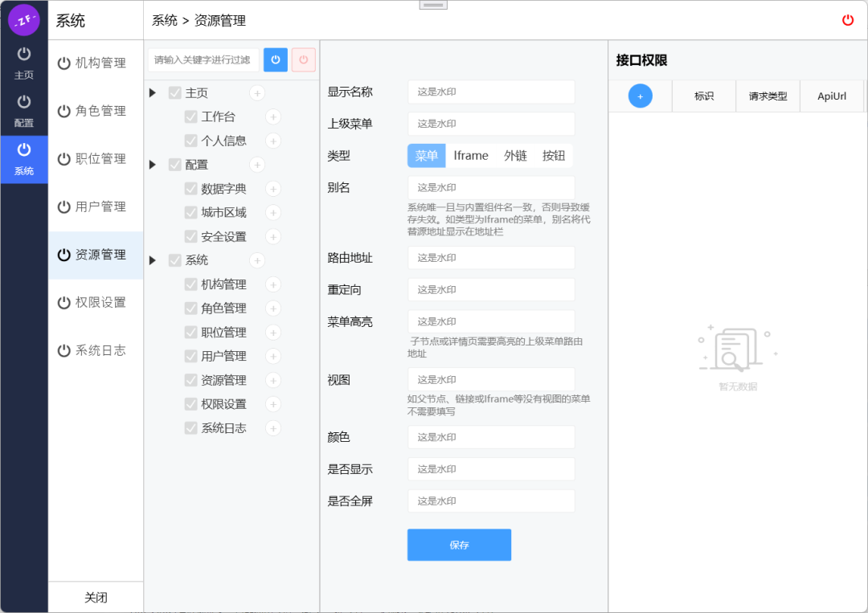Toggle the tree 权限设置 checkbox
The width and height of the screenshot is (868, 613).
191,404
